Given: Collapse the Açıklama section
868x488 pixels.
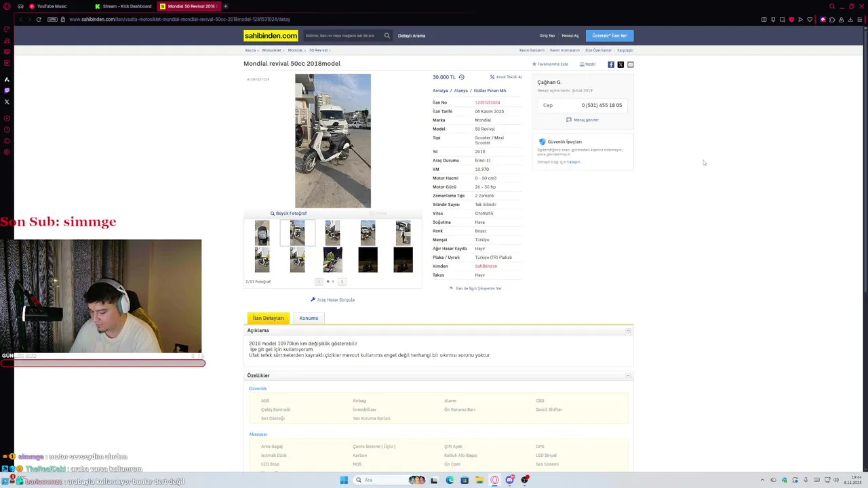Looking at the screenshot, I should pos(628,331).
